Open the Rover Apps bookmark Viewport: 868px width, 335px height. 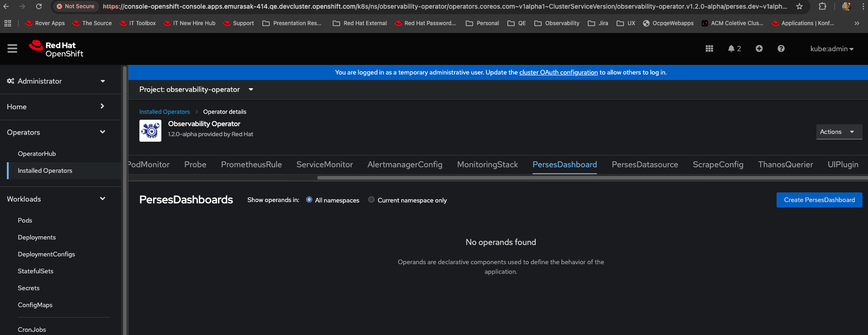coord(45,23)
